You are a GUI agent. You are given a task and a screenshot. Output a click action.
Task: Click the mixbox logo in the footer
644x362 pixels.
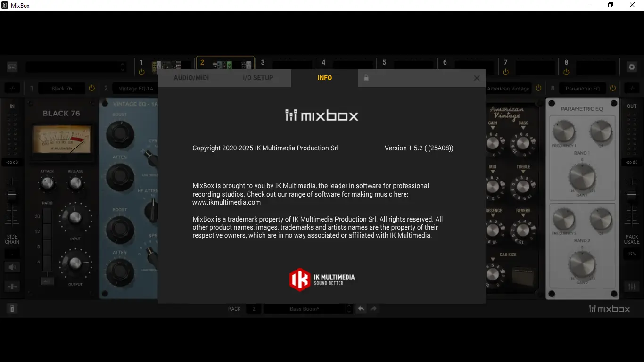point(610,309)
